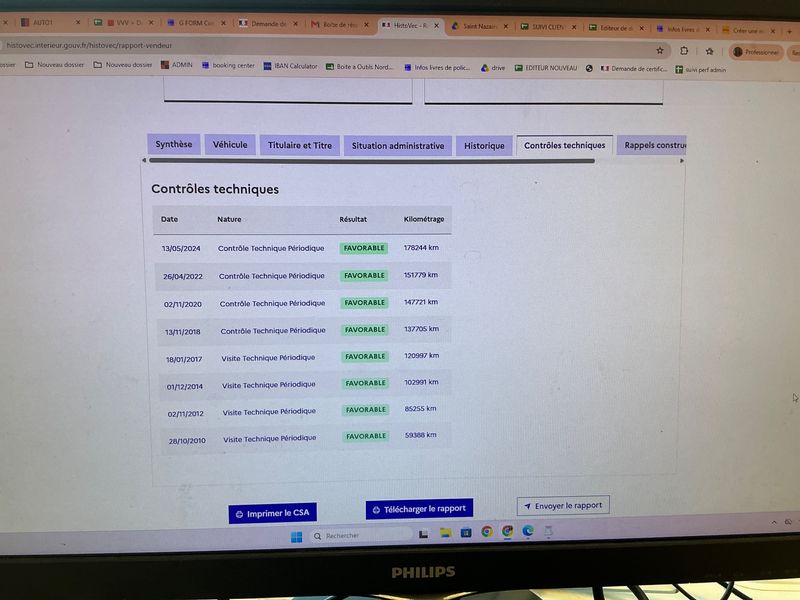Viewport: 800px width, 600px height.
Task: Launch first Chrome icon in taskbar
Action: 487,532
